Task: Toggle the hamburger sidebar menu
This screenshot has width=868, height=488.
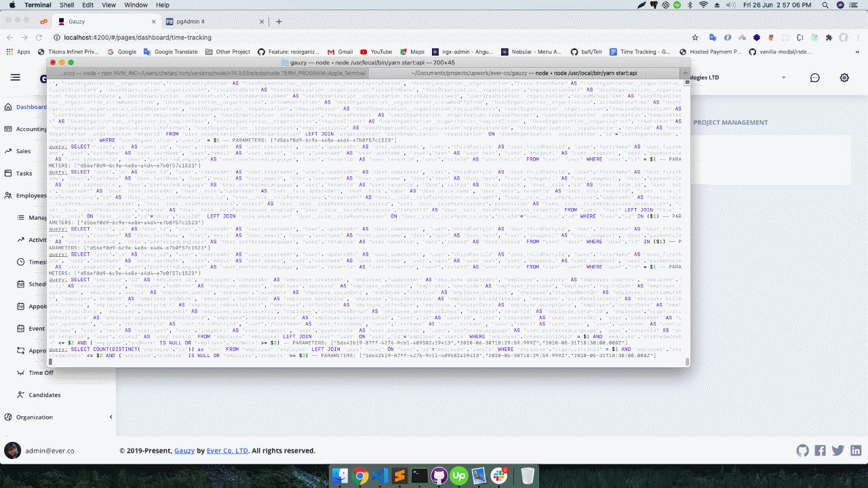Action: 15,78
